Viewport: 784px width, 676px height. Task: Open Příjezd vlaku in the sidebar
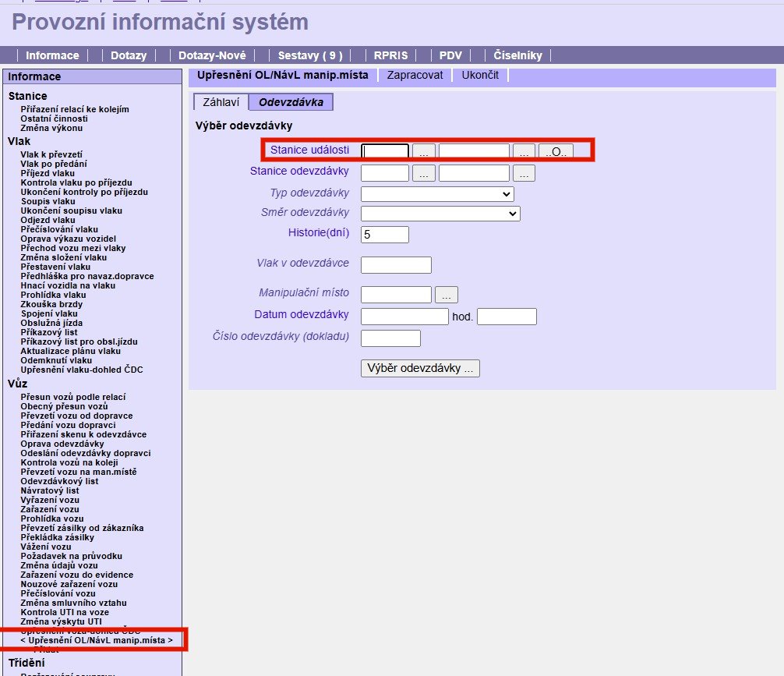pos(48,173)
